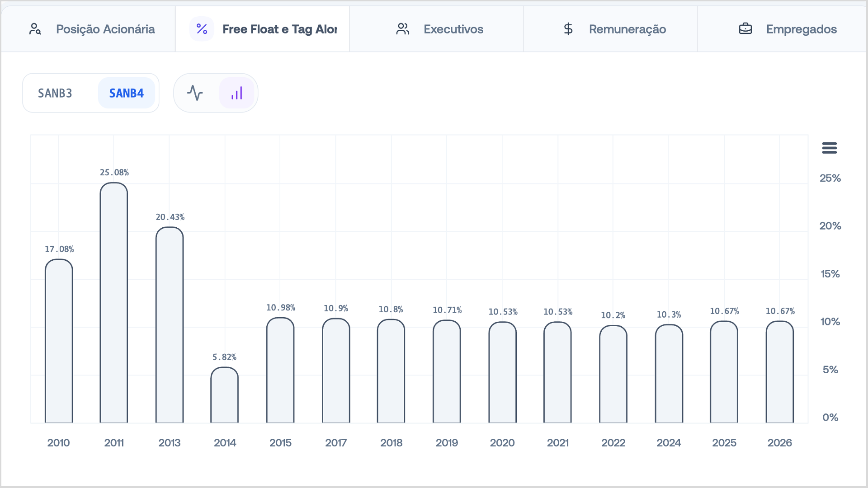
Task: Click the person-search icon beside Posição Acionária
Action: coord(35,29)
